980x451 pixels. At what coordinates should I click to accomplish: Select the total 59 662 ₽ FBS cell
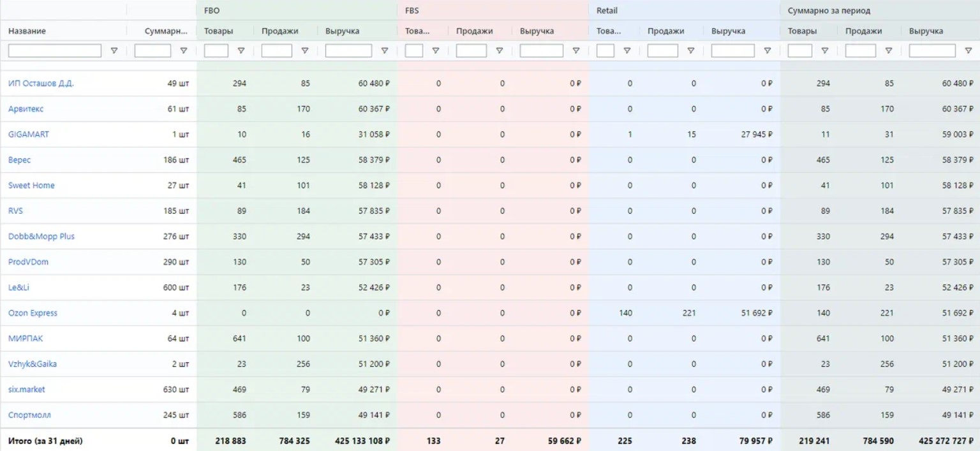(x=565, y=441)
